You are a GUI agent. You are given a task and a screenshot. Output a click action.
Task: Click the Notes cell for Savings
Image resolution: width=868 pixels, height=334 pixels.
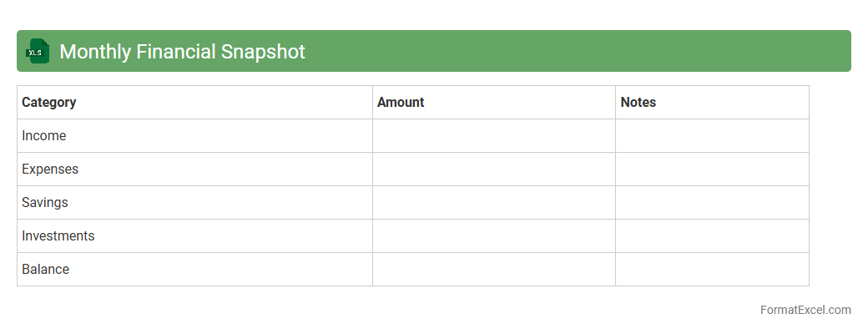(712, 203)
